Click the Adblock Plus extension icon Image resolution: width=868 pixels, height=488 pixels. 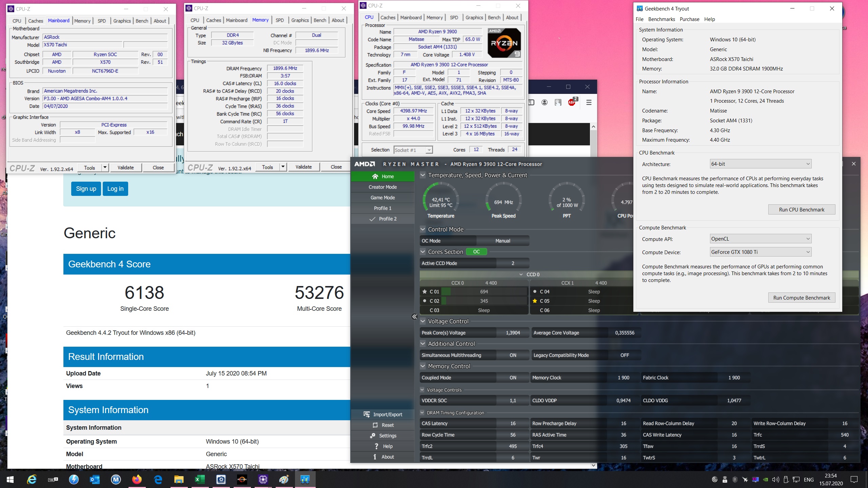pos(572,102)
